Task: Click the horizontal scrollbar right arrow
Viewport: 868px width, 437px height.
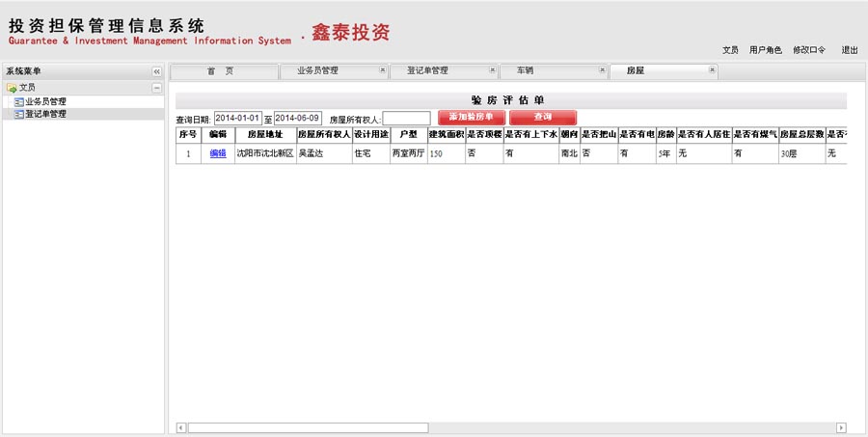Action: tap(841, 427)
